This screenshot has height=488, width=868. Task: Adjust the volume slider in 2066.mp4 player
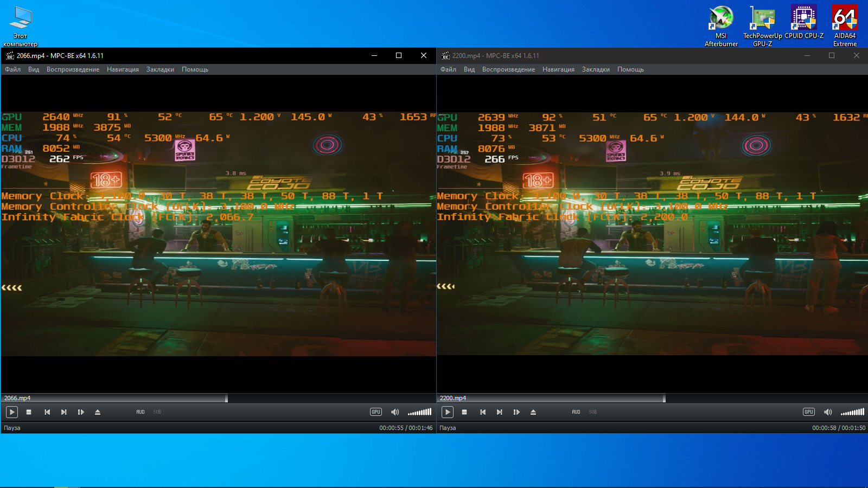(x=419, y=412)
